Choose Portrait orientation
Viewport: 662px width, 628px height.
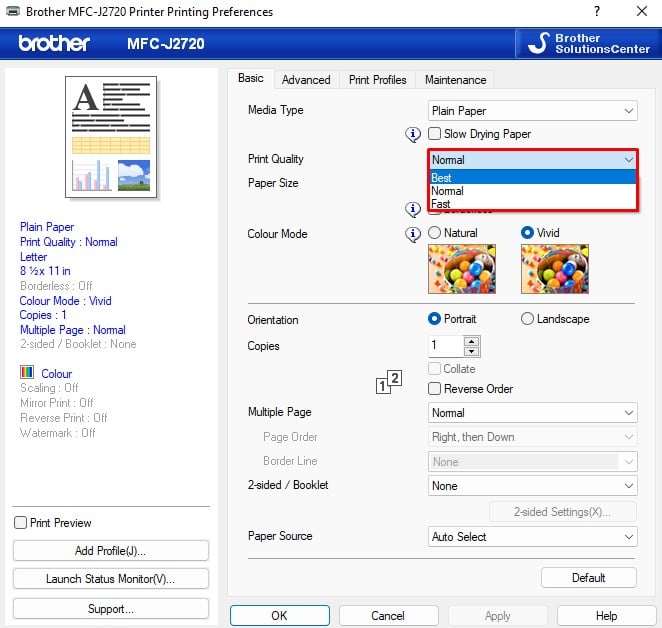point(434,319)
